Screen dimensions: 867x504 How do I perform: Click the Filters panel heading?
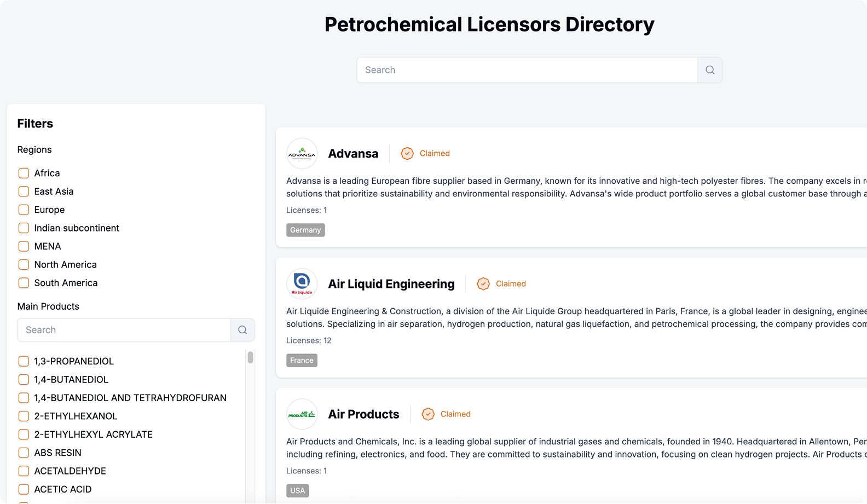point(35,124)
